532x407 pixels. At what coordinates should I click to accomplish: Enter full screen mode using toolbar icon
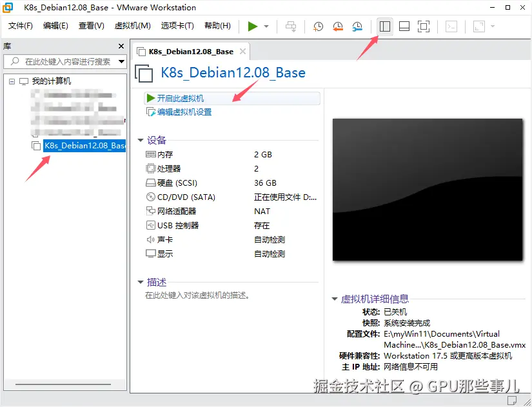click(424, 26)
